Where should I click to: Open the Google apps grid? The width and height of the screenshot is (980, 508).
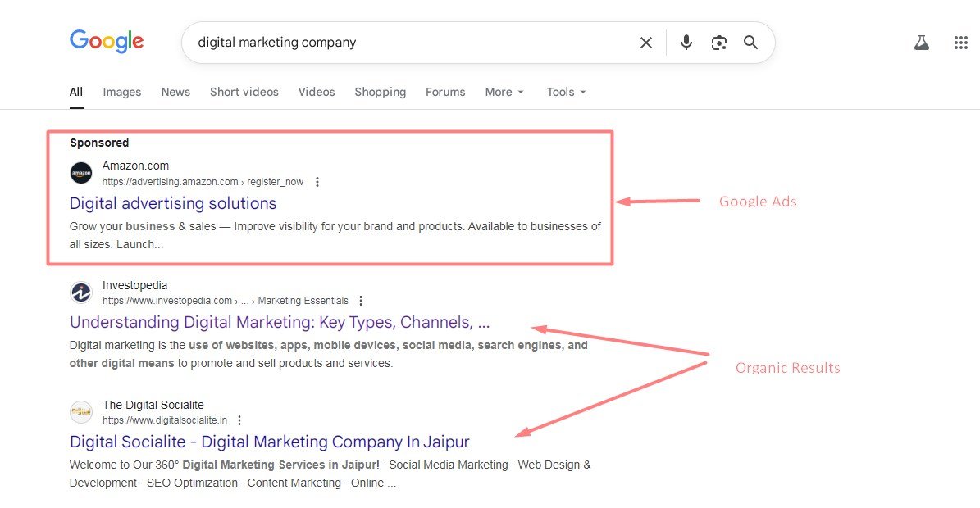(x=960, y=43)
